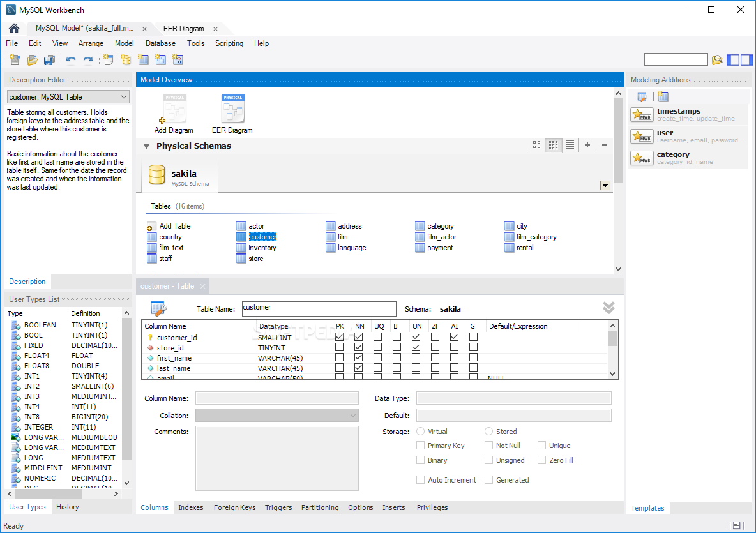Screen dimensions: 756x533
Task: Check the Not Null option
Action: pos(489,446)
